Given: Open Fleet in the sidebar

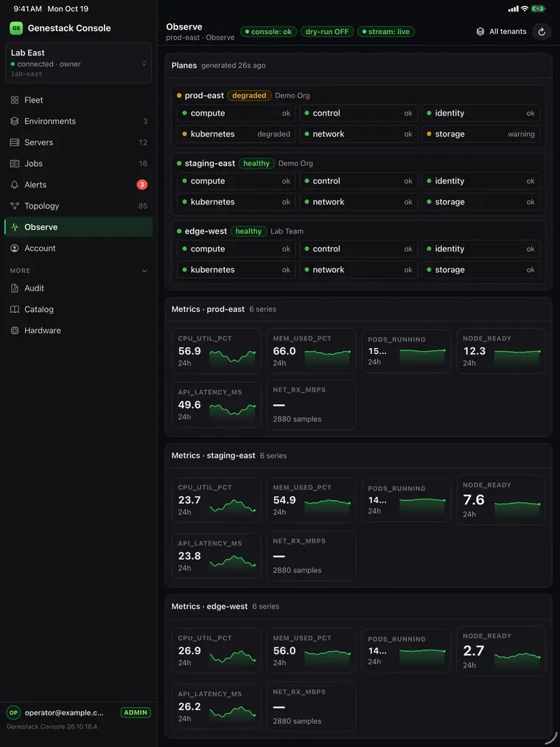Looking at the screenshot, I should 79,100.
